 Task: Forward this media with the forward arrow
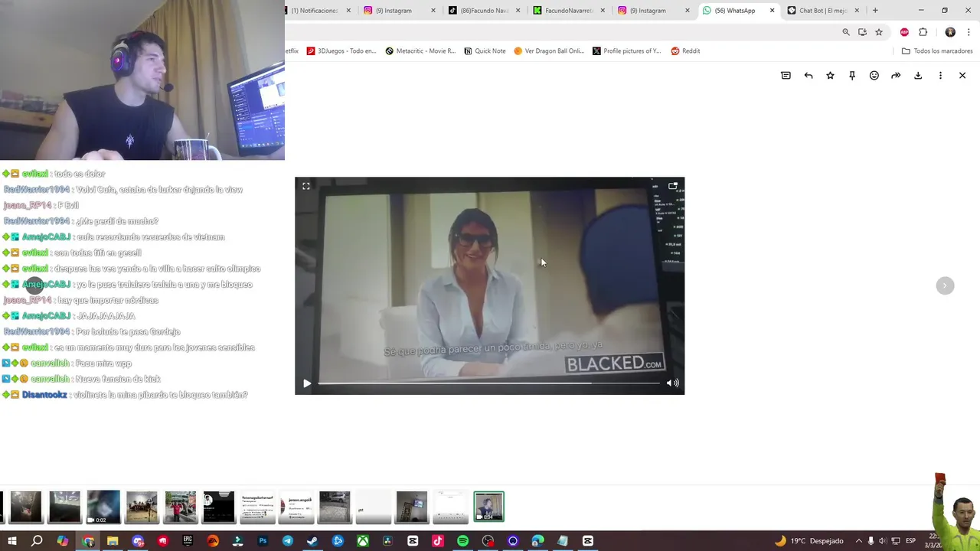click(896, 76)
